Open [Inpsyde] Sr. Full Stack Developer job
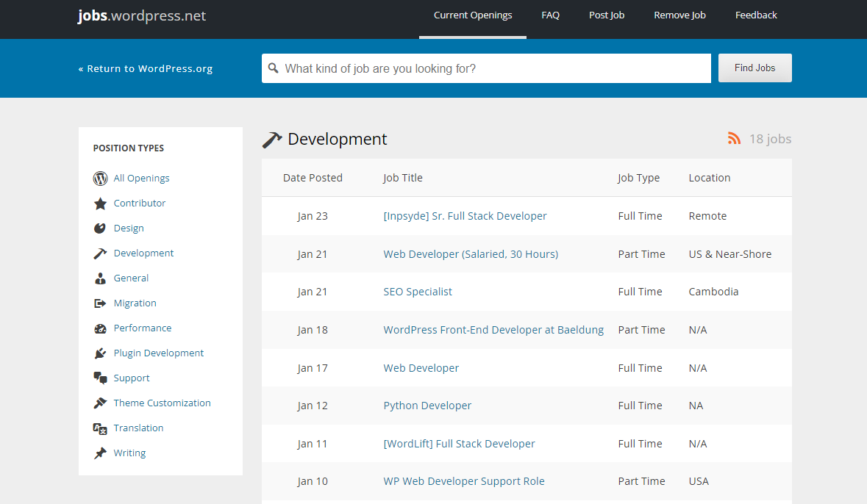Viewport: 867px width, 504px height. click(x=465, y=216)
